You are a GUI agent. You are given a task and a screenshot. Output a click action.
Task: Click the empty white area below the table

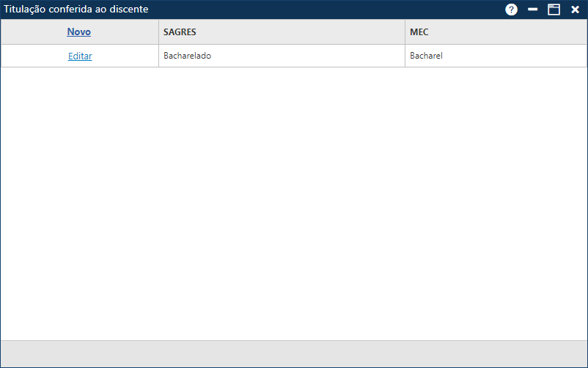(x=293, y=205)
